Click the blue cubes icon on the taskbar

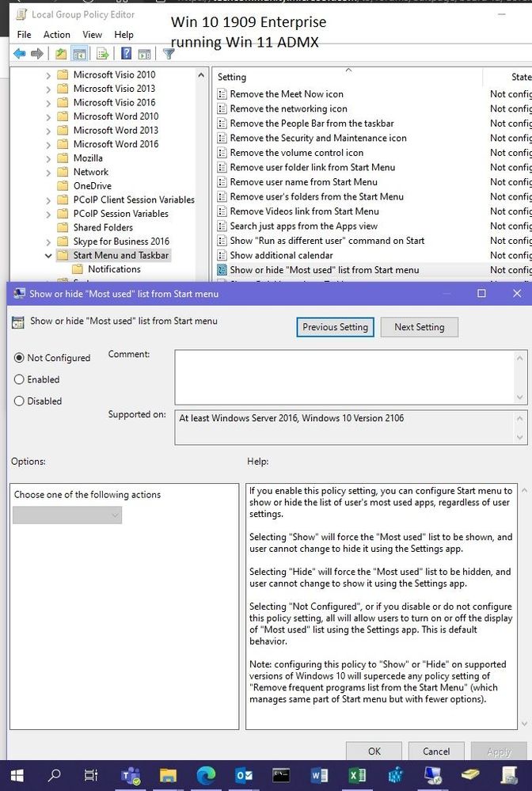pos(395,775)
